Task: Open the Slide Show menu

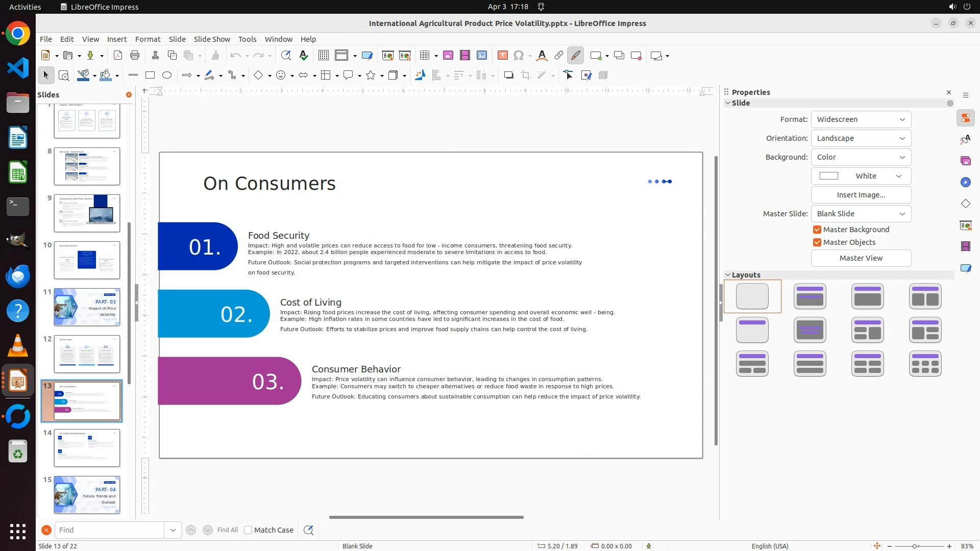Action: 211,39
